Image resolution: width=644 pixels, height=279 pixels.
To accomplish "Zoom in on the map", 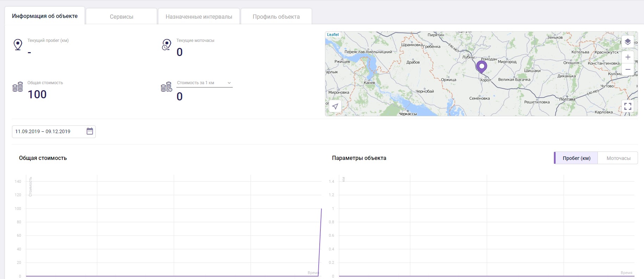I will 627,57.
